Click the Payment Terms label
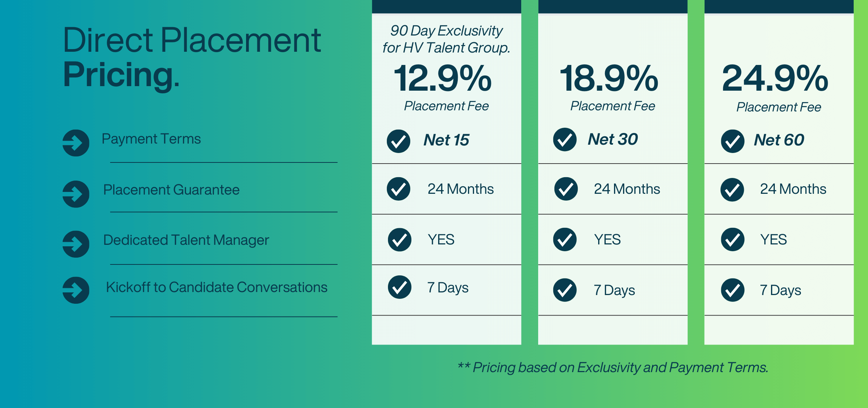 (151, 139)
